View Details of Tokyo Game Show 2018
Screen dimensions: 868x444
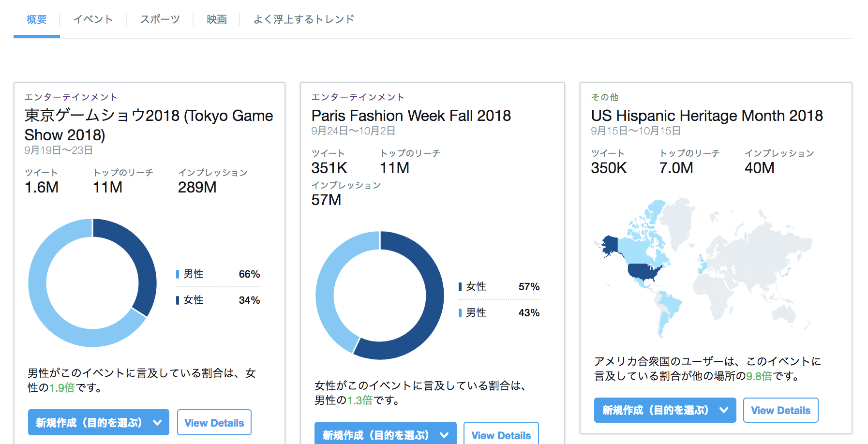coord(214,422)
